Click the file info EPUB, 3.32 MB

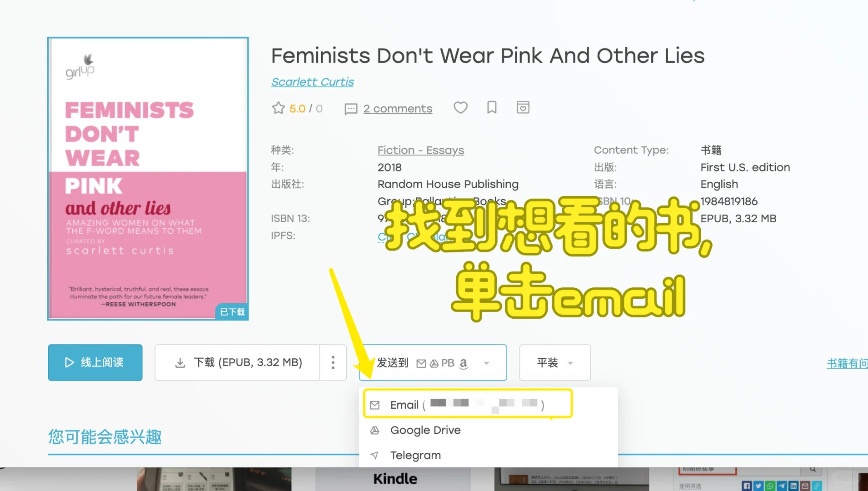pyautogui.click(x=738, y=219)
